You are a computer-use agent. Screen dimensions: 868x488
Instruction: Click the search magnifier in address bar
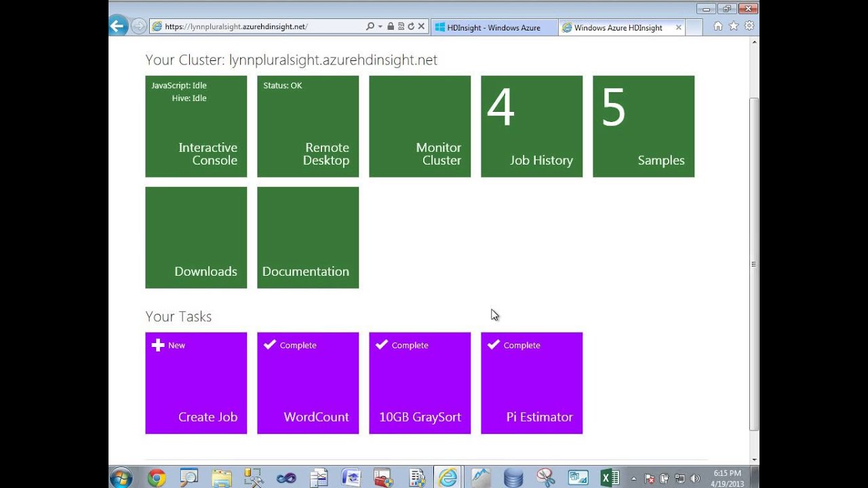coord(370,26)
